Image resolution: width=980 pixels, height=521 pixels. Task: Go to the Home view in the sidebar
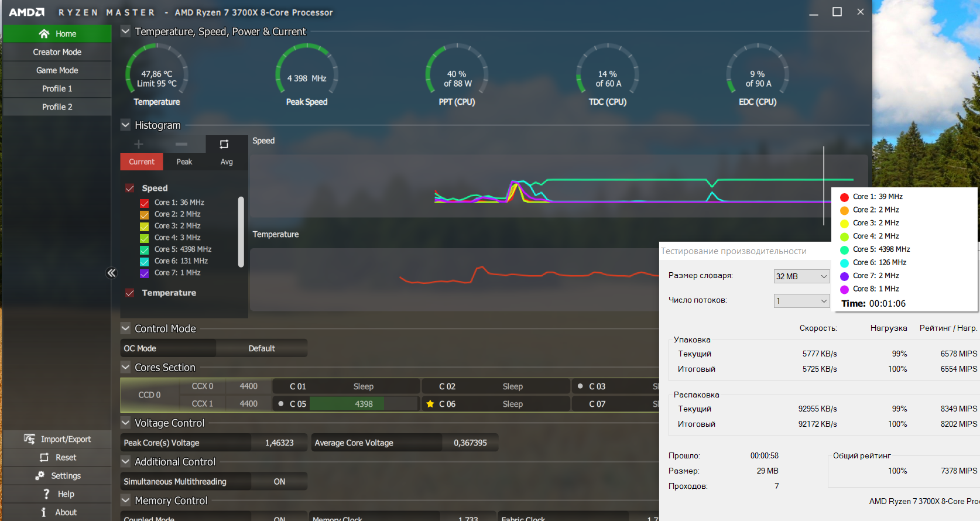click(57, 34)
